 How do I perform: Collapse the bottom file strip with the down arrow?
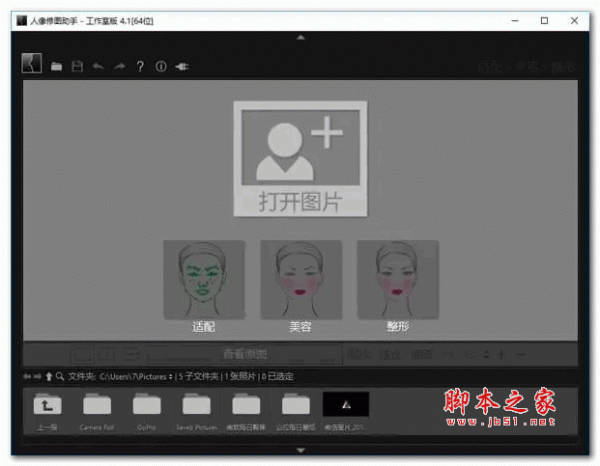tap(300, 451)
